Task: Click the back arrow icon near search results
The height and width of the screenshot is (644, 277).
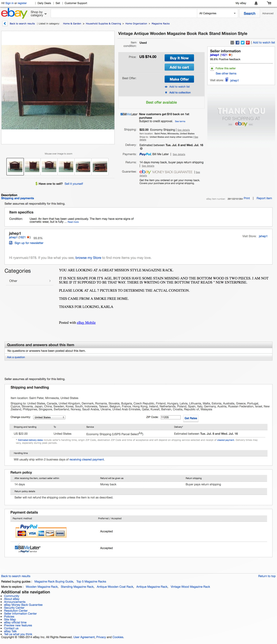Action: pos(5,24)
